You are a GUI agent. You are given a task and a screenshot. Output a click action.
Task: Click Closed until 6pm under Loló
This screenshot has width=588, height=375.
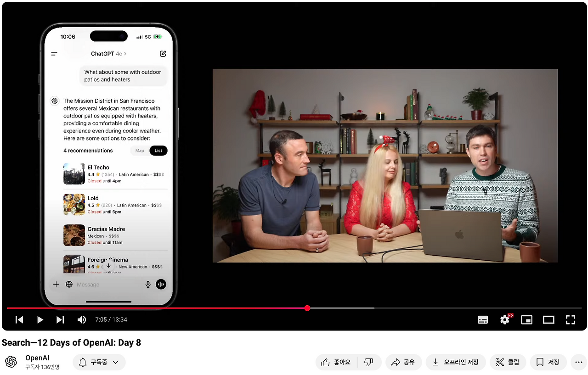pyautogui.click(x=104, y=212)
